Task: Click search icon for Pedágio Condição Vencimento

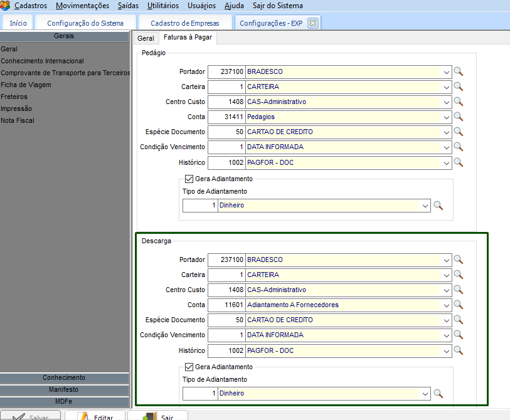Action: click(459, 147)
